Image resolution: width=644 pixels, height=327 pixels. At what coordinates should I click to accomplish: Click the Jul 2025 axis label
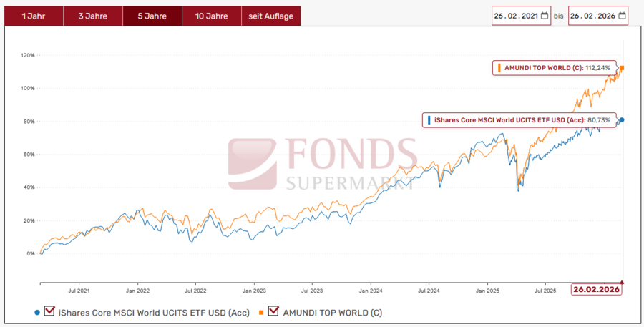pyautogui.click(x=545, y=291)
